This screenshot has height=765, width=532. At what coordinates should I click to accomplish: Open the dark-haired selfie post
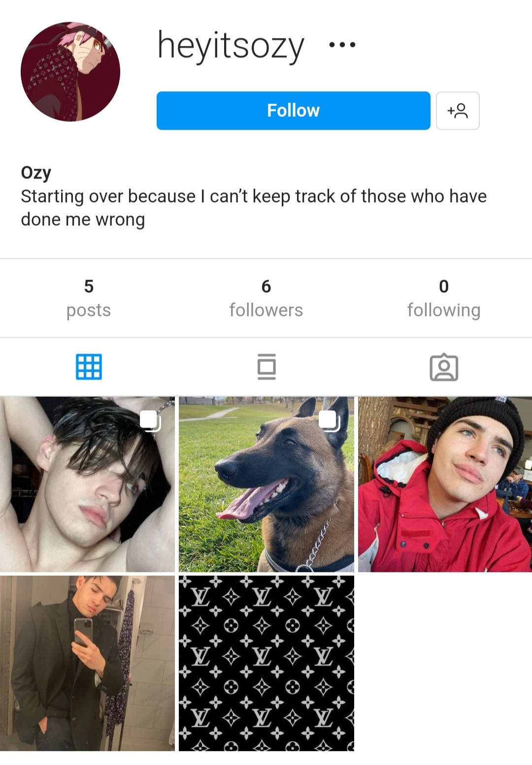tap(87, 484)
